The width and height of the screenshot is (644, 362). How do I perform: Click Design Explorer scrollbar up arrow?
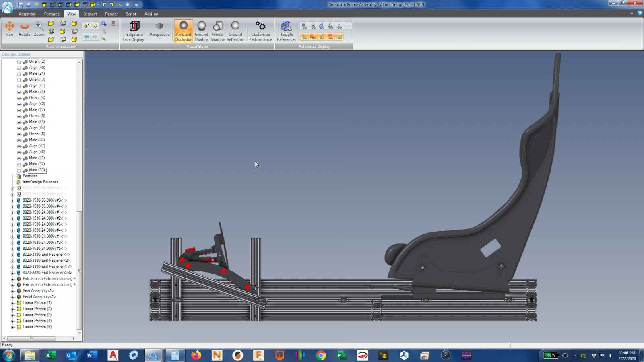pos(79,62)
